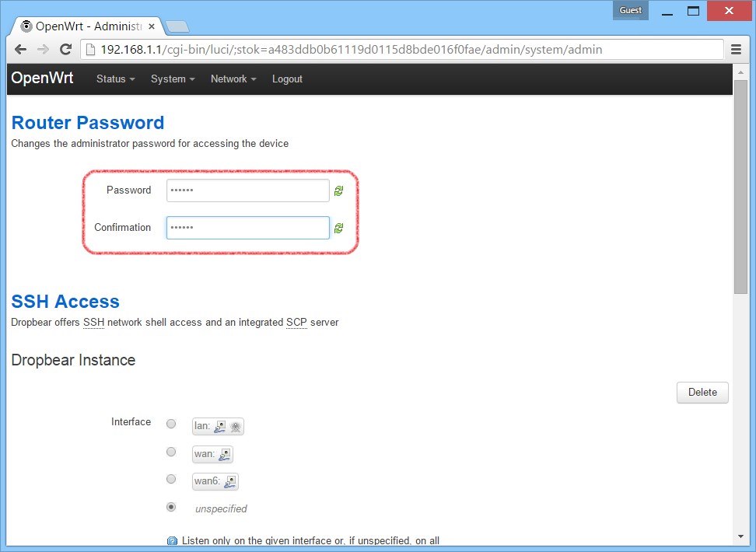The width and height of the screenshot is (756, 552).
Task: Open a new browser tab
Action: coord(177,26)
